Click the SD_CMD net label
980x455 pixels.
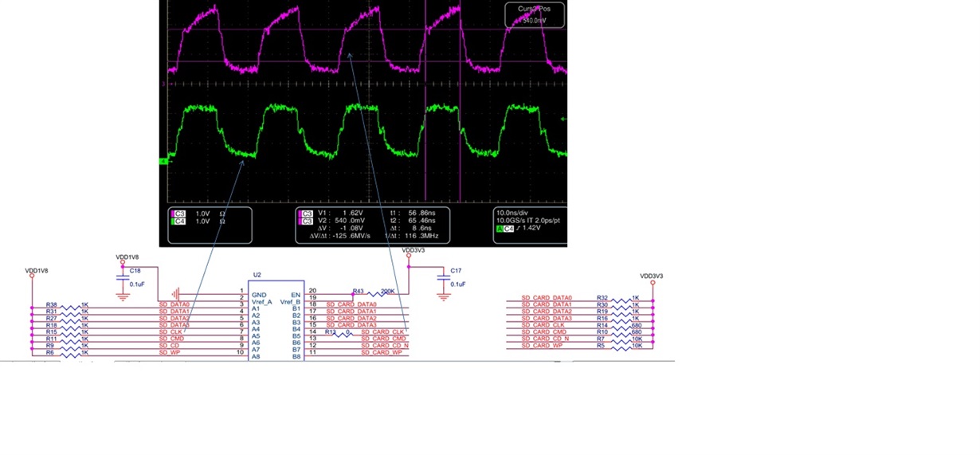(x=171, y=339)
